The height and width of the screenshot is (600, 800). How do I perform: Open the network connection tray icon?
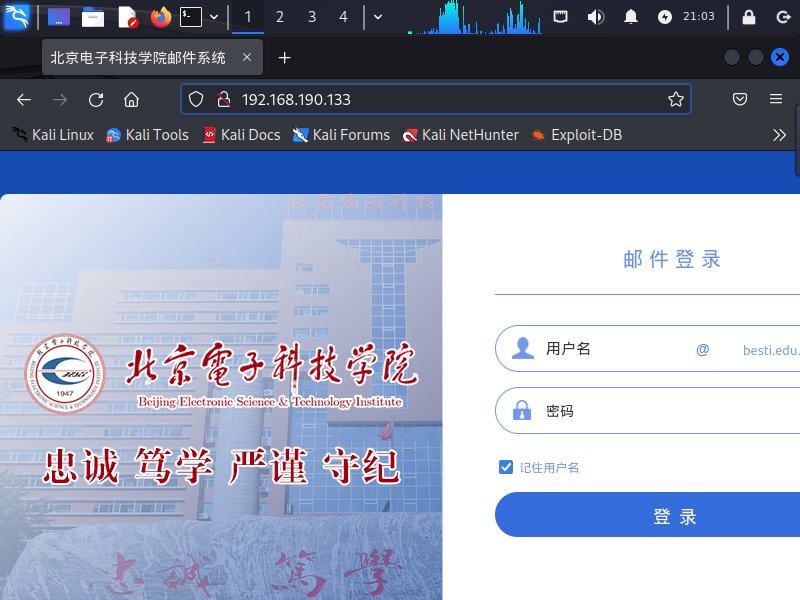[x=561, y=17]
